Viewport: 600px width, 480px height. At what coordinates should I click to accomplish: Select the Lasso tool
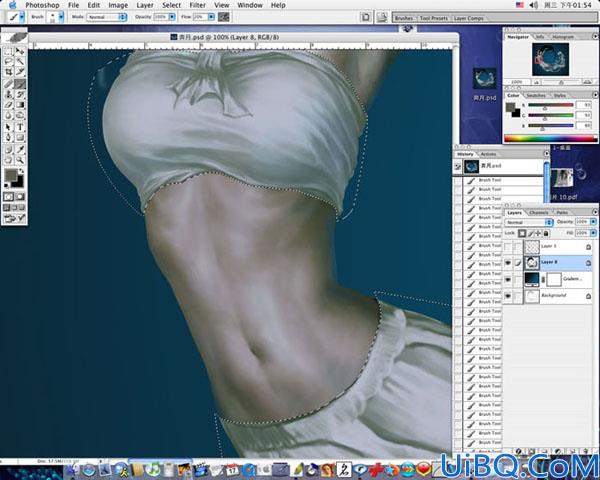click(8, 62)
